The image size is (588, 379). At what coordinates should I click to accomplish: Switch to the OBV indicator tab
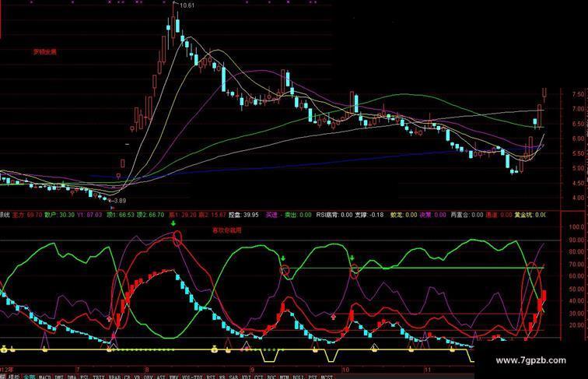pyautogui.click(x=148, y=377)
